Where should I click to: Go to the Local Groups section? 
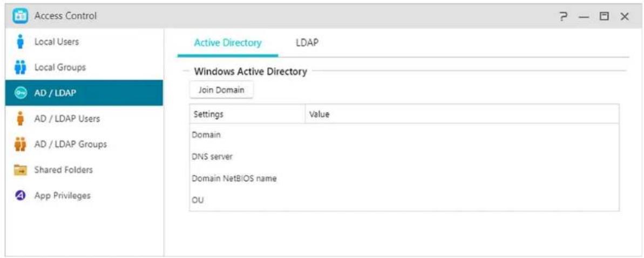pos(84,67)
